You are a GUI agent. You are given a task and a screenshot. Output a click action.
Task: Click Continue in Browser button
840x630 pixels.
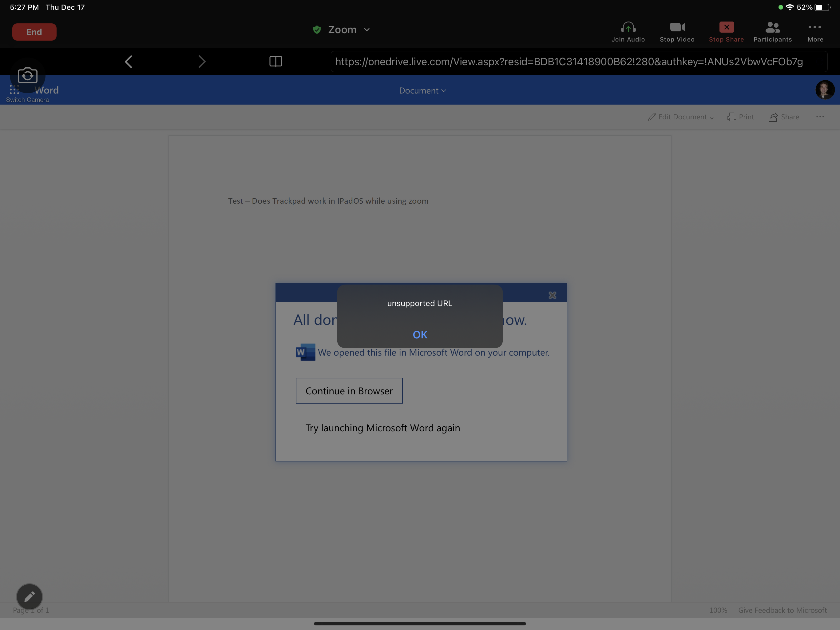349,391
